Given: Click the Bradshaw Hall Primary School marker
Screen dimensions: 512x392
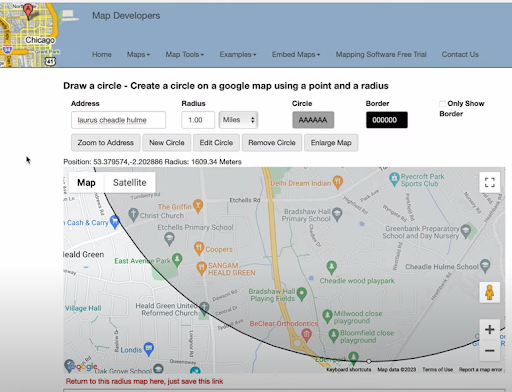Looking at the screenshot, I should coord(337,214).
